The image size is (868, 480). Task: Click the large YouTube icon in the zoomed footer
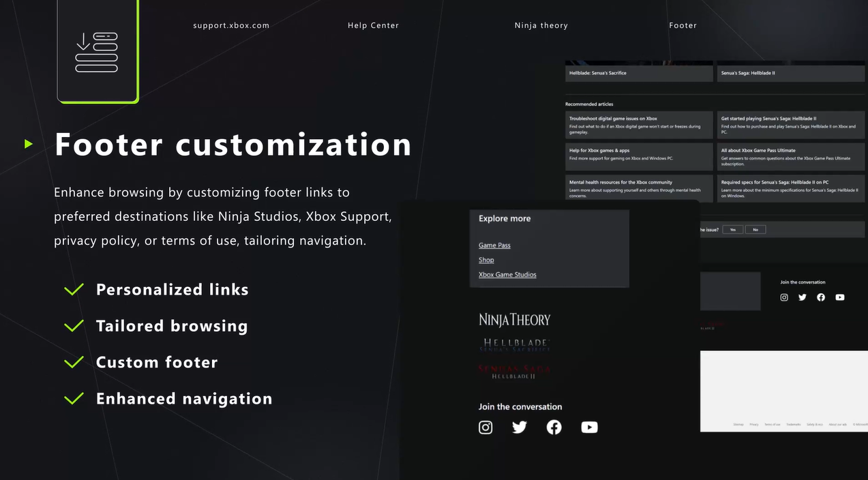point(589,427)
